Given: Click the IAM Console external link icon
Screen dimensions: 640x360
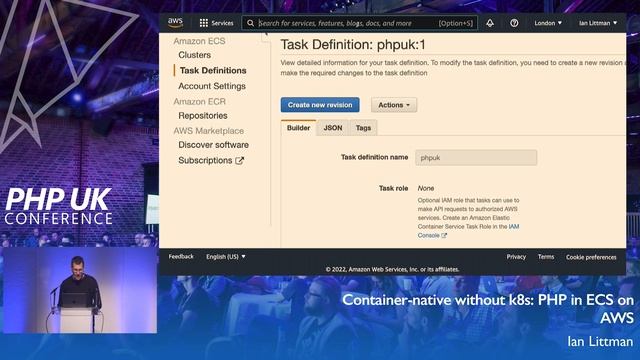Looking at the screenshot, I should [444, 236].
